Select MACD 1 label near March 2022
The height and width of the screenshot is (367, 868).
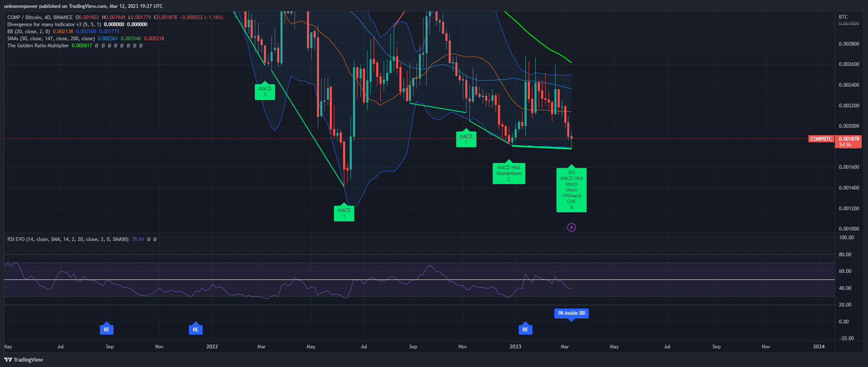265,91
